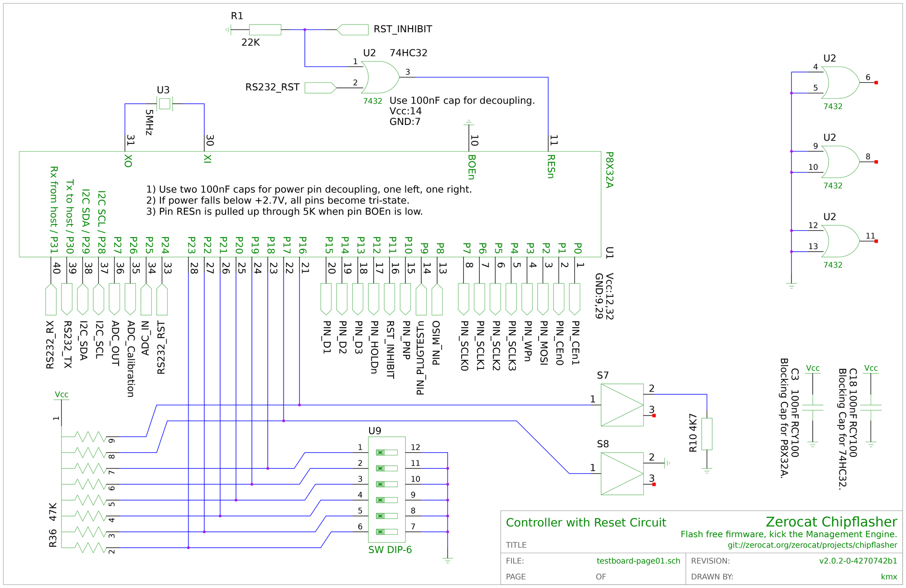The width and height of the screenshot is (906, 588).
Task: Click the 'RESn' pin label
Action: coord(550,167)
